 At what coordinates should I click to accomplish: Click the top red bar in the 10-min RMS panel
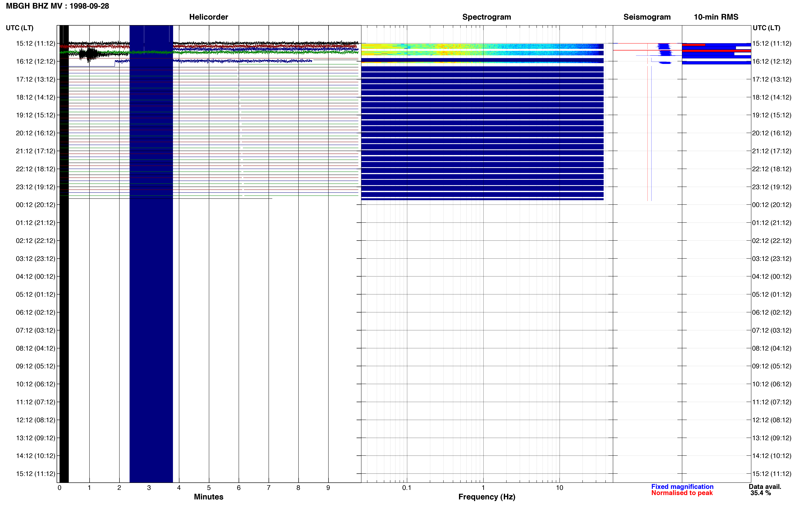coord(693,45)
